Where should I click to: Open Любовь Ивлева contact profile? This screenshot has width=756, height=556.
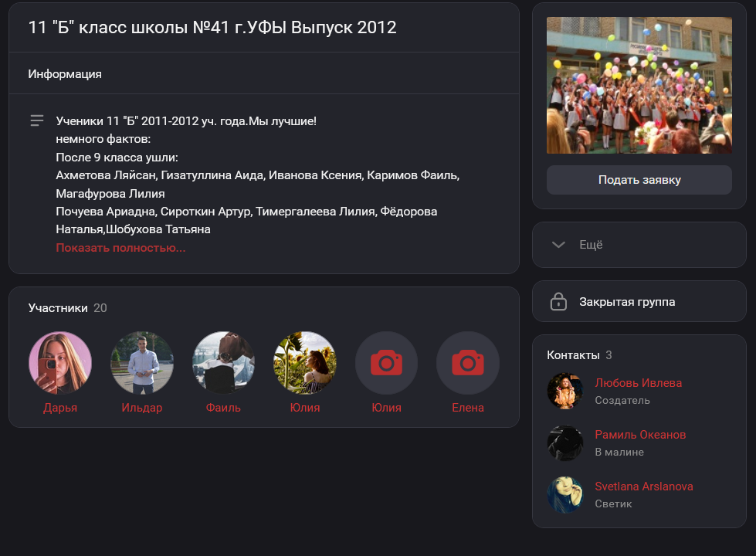pos(639,383)
